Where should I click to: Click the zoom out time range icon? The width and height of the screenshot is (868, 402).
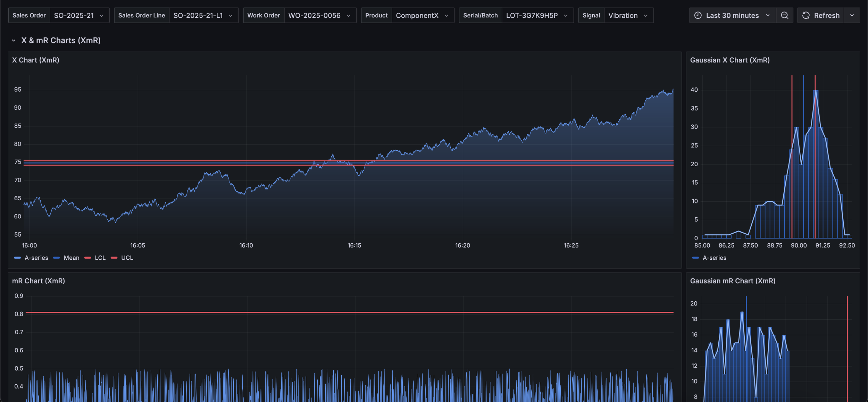pyautogui.click(x=784, y=15)
